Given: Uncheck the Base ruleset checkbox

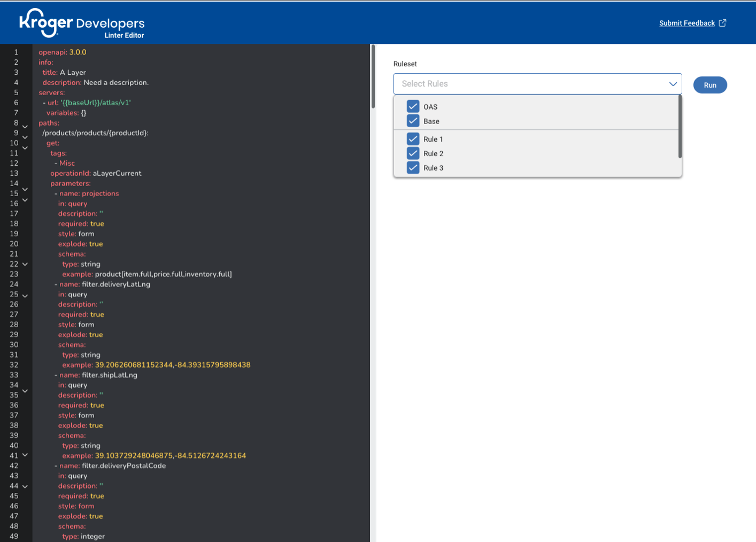Looking at the screenshot, I should click(x=413, y=121).
